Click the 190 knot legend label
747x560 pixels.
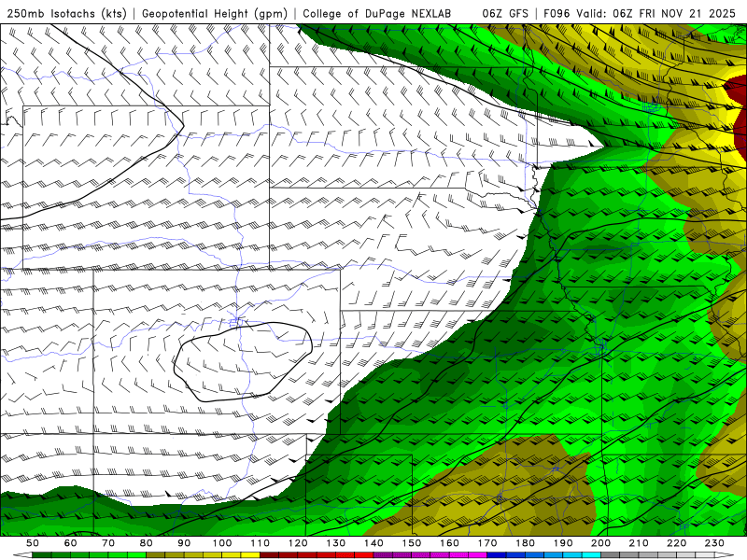click(x=563, y=543)
